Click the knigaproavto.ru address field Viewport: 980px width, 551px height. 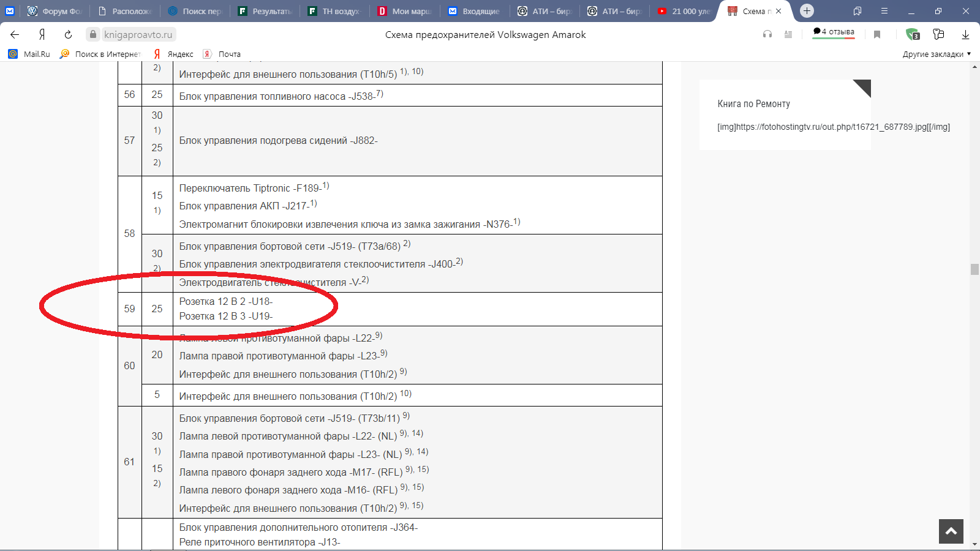pos(138,34)
